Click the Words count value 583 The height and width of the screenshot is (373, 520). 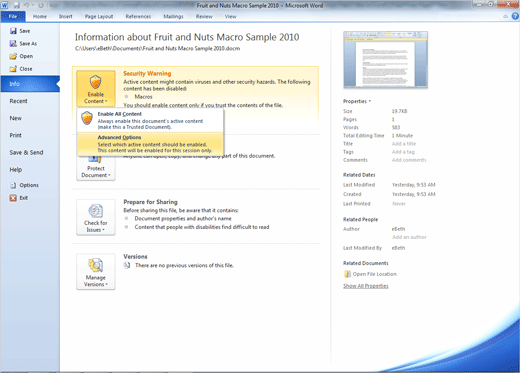click(x=396, y=128)
